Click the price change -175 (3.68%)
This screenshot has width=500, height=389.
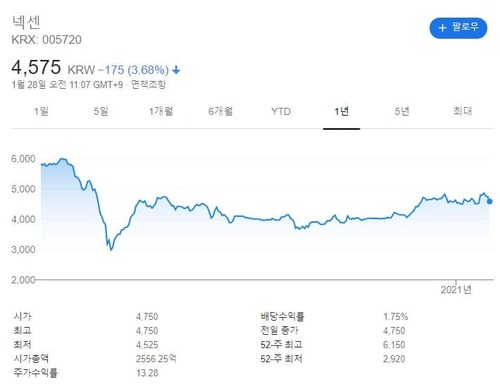(x=133, y=70)
